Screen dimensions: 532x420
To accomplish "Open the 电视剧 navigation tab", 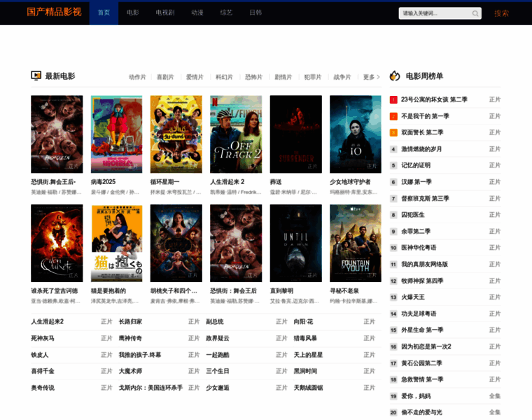I will [x=165, y=13].
